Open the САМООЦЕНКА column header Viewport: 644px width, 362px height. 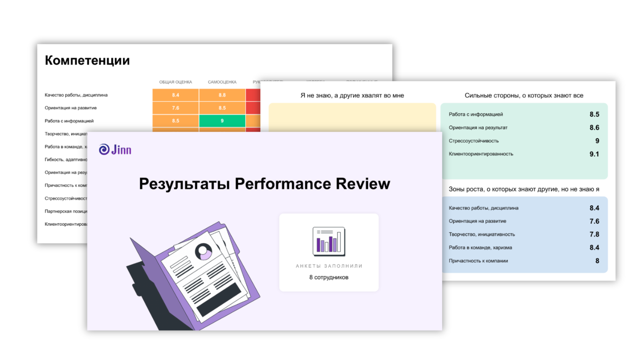[x=222, y=81]
